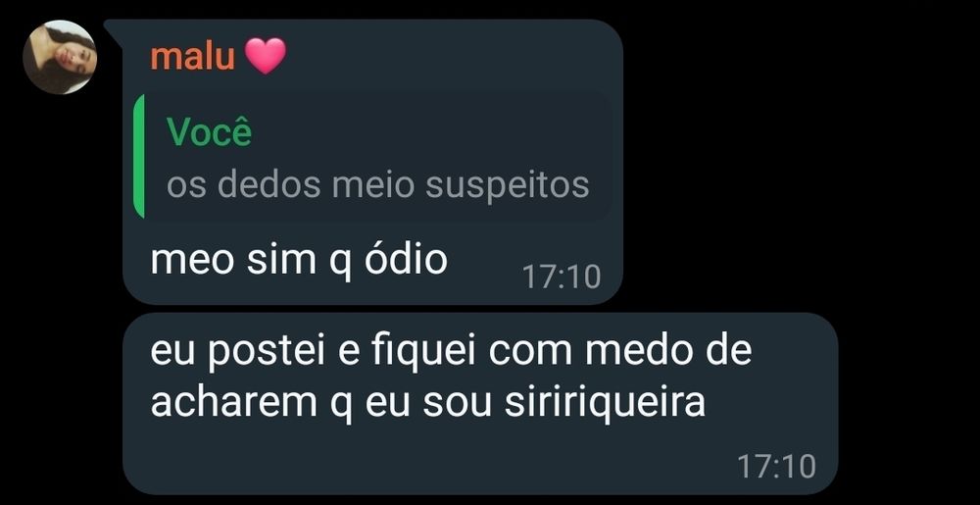Click the pink heart emoji beside malu
Image resolution: width=980 pixels, height=505 pixels.
tap(265, 56)
